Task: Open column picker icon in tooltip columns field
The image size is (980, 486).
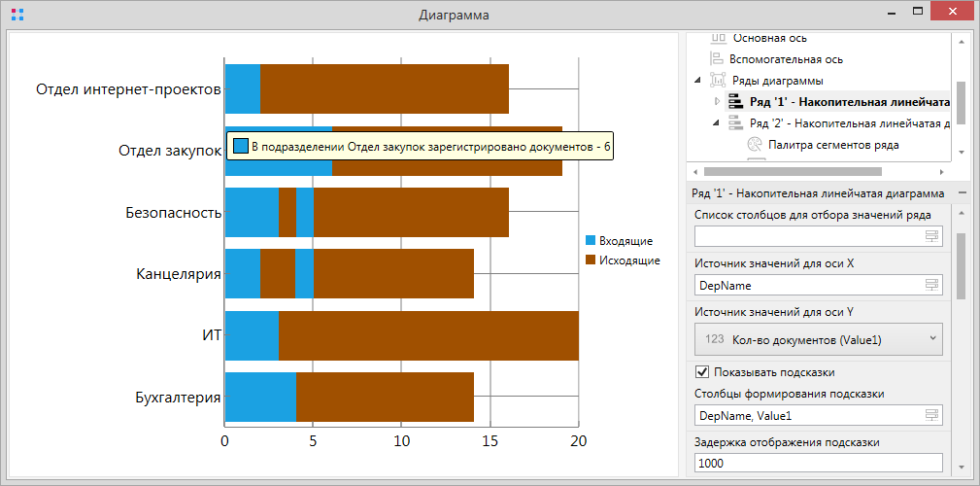Action: tap(931, 415)
